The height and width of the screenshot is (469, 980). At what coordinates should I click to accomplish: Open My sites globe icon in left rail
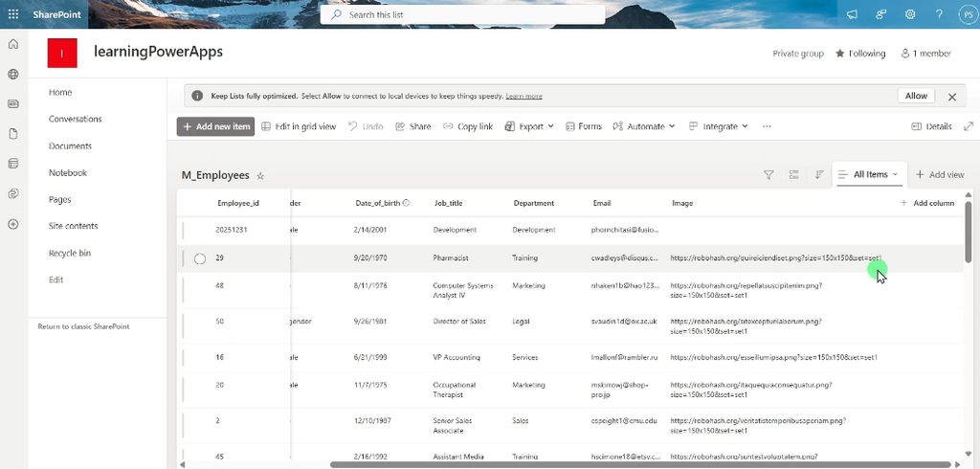13,74
